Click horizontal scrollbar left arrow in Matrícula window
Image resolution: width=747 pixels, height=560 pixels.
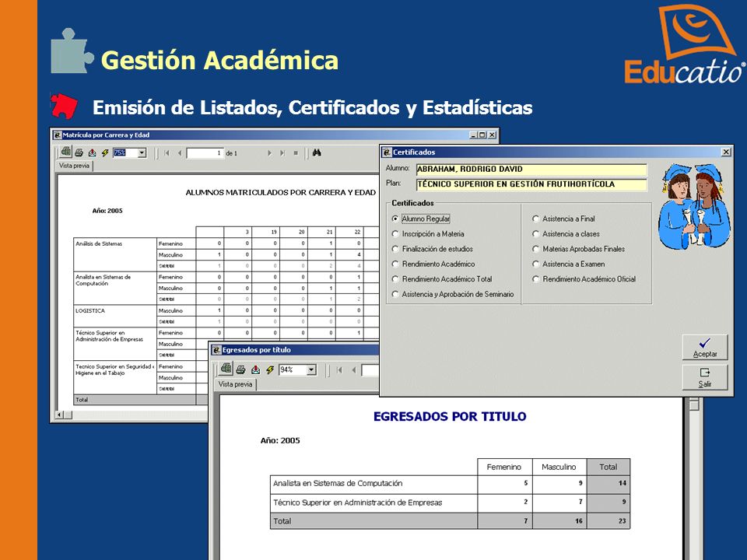click(x=60, y=415)
